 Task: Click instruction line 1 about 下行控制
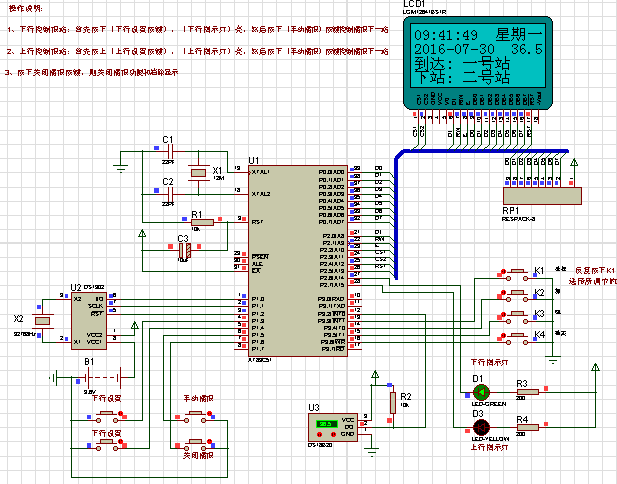click(198, 30)
